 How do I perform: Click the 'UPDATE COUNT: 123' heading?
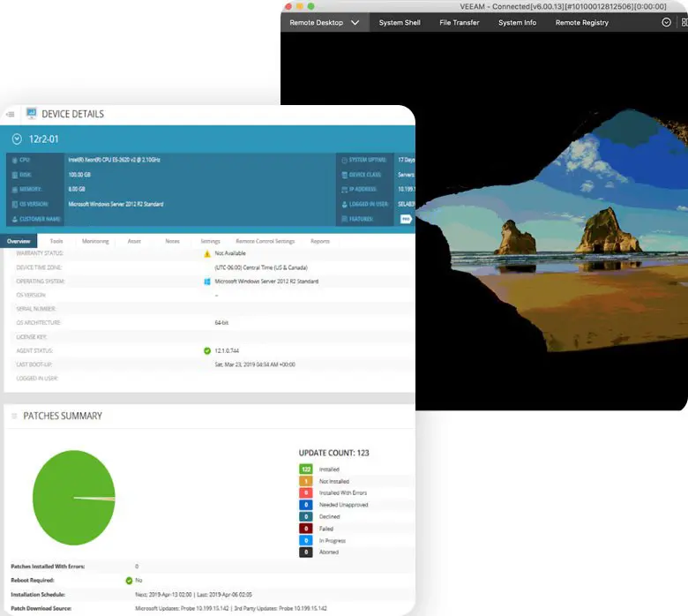pyautogui.click(x=334, y=453)
